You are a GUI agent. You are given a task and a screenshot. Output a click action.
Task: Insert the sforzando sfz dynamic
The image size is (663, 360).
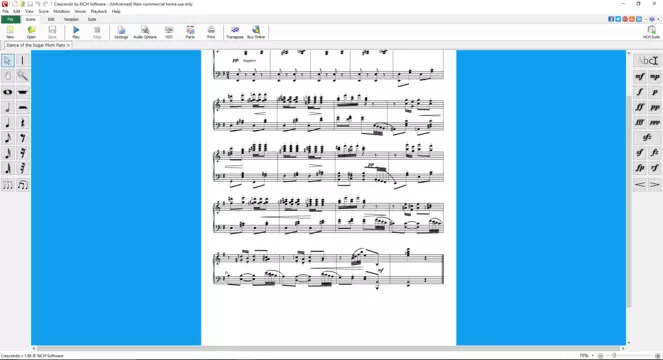[x=647, y=137]
